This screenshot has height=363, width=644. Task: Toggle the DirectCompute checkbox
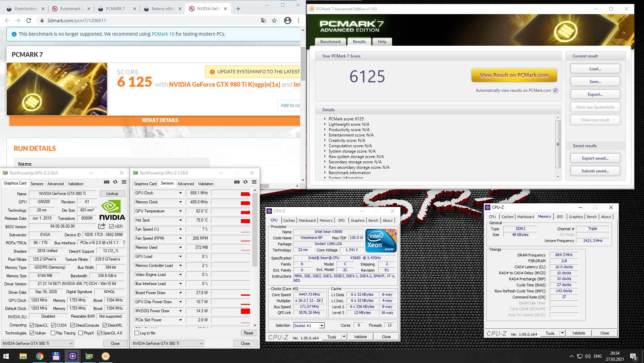pyautogui.click(x=72, y=325)
